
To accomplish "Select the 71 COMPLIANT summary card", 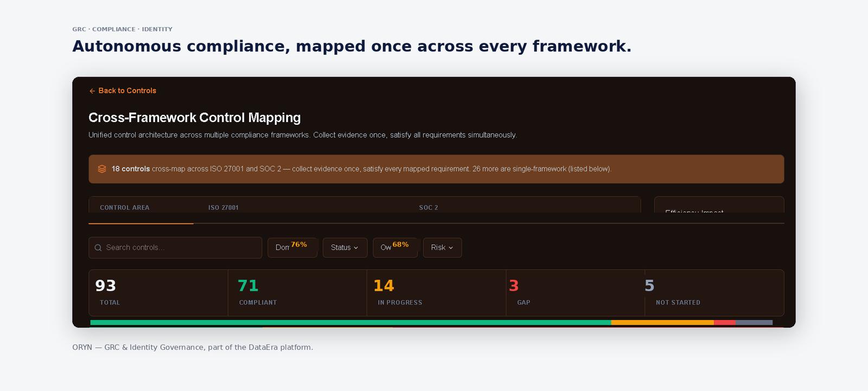I will [297, 293].
